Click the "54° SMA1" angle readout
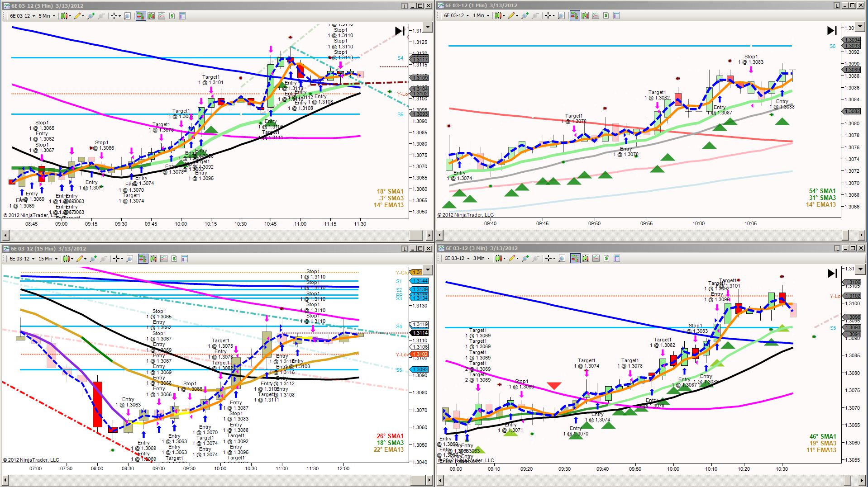The height and width of the screenshot is (487, 868). [x=822, y=191]
